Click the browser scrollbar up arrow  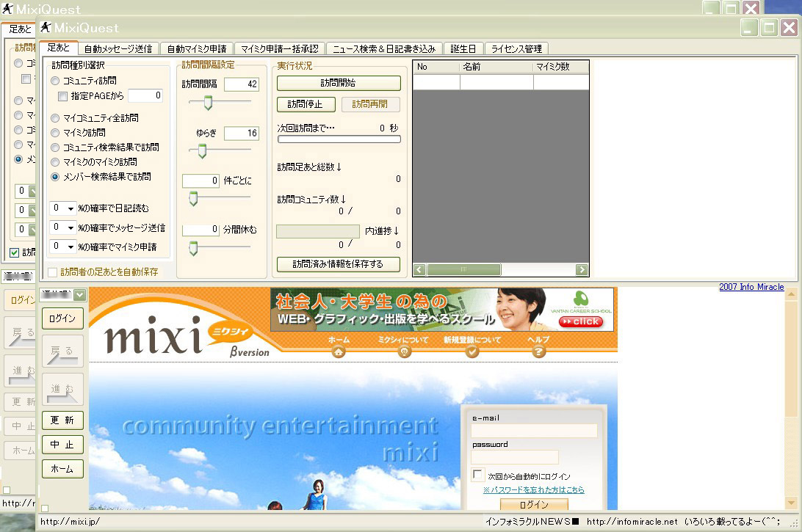click(791, 294)
